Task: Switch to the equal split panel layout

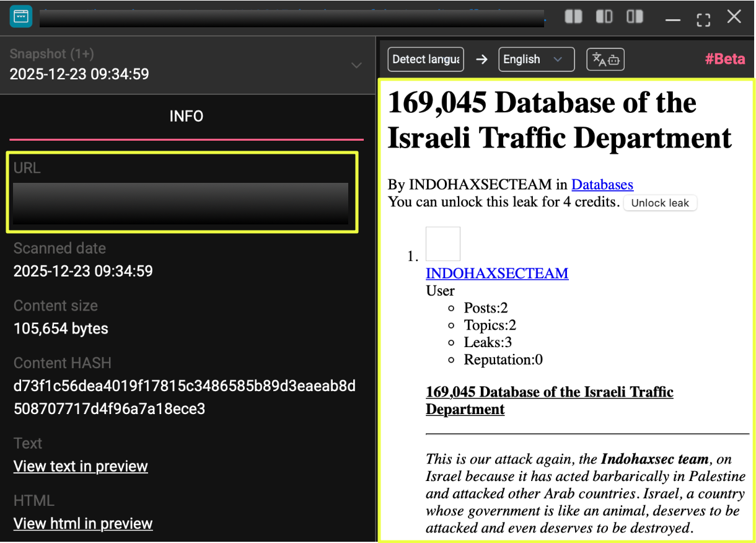Action: 573,17
